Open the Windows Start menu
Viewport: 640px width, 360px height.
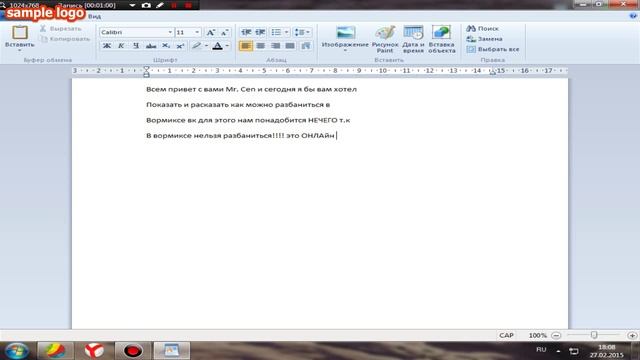pyautogui.click(x=17, y=351)
